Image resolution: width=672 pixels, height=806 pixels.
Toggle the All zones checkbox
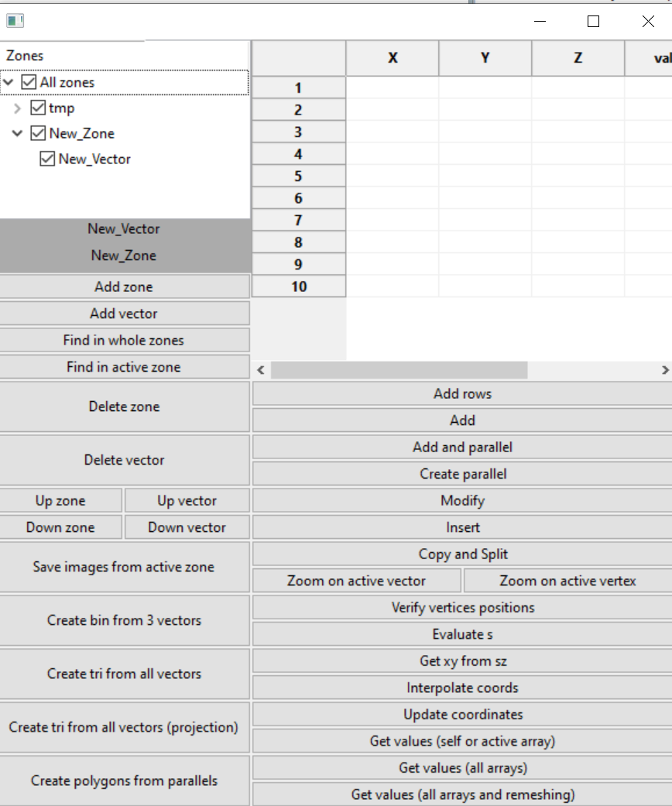[29, 82]
